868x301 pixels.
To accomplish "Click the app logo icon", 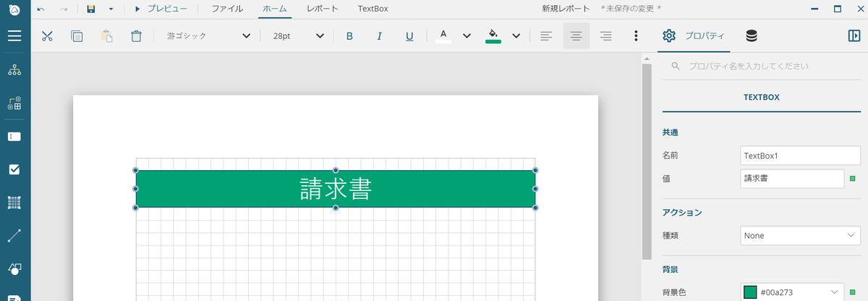I will coord(14,9).
